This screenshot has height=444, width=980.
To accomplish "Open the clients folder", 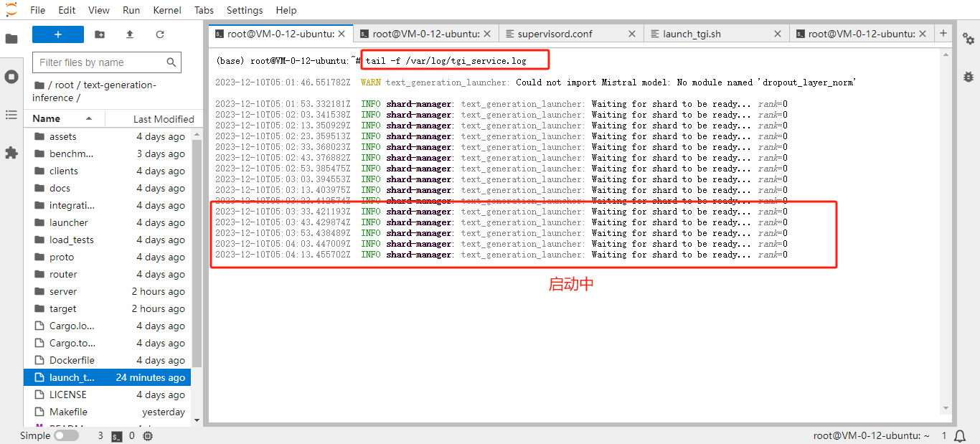I will pos(108,171).
